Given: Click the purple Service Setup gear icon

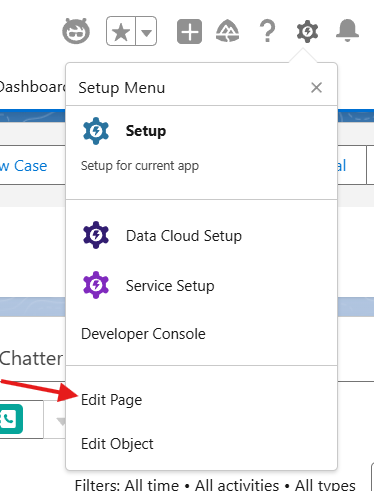Looking at the screenshot, I should click(x=96, y=285).
